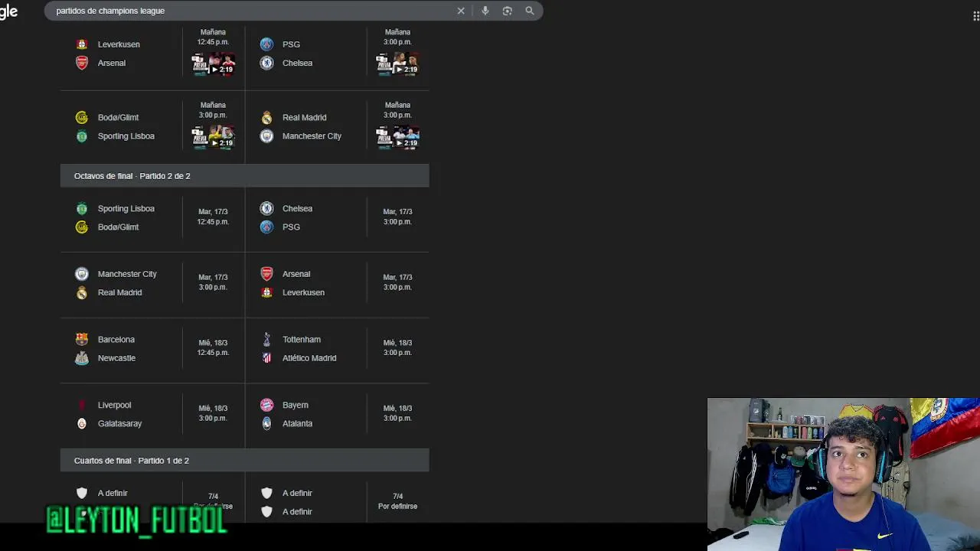This screenshot has width=980, height=551.
Task: Click Manchester City crest in first-leg match
Action: coord(266,136)
